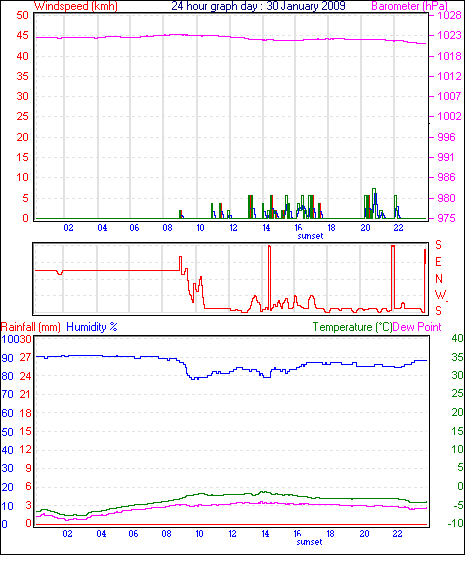Click the 1023 barometer axis value

tap(449, 35)
